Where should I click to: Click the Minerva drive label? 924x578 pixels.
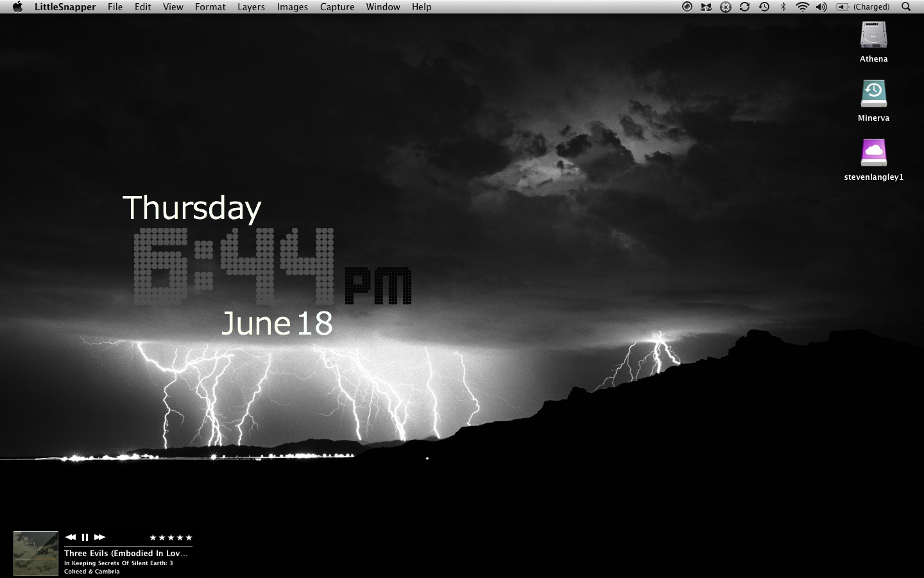[873, 118]
